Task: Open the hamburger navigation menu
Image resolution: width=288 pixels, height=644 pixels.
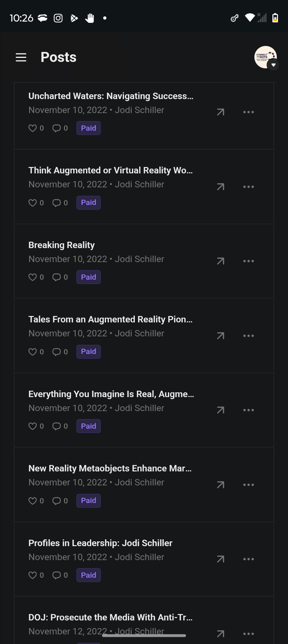Action: pos(21,58)
